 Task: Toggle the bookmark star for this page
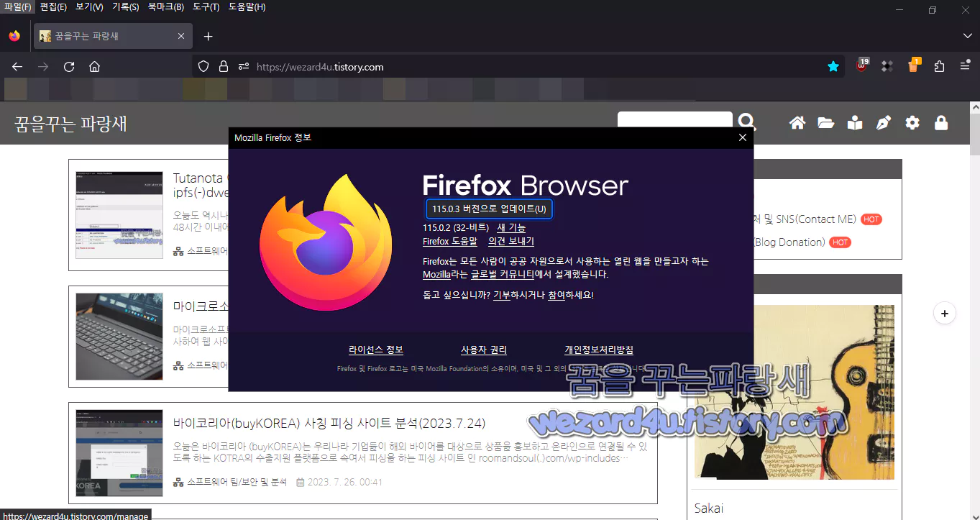[x=833, y=65]
